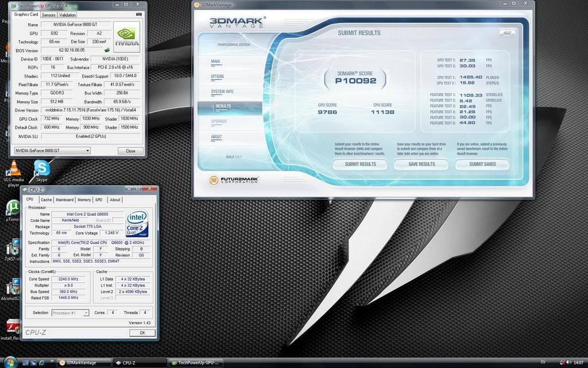Click the Help button in 3DMark Vantage

(507, 33)
